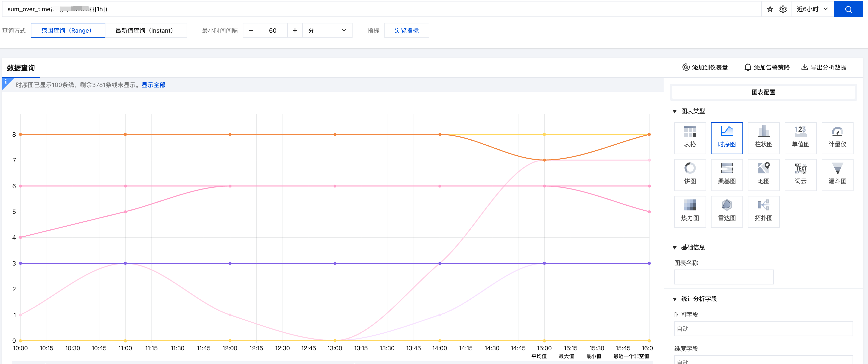The image size is (868, 364).
Task: Click the 浏览指标 button
Action: pyautogui.click(x=406, y=30)
